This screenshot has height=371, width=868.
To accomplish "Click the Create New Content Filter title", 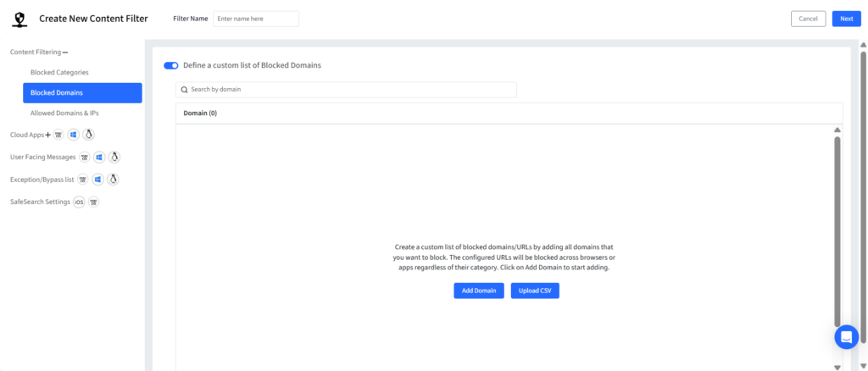I will tap(93, 19).
